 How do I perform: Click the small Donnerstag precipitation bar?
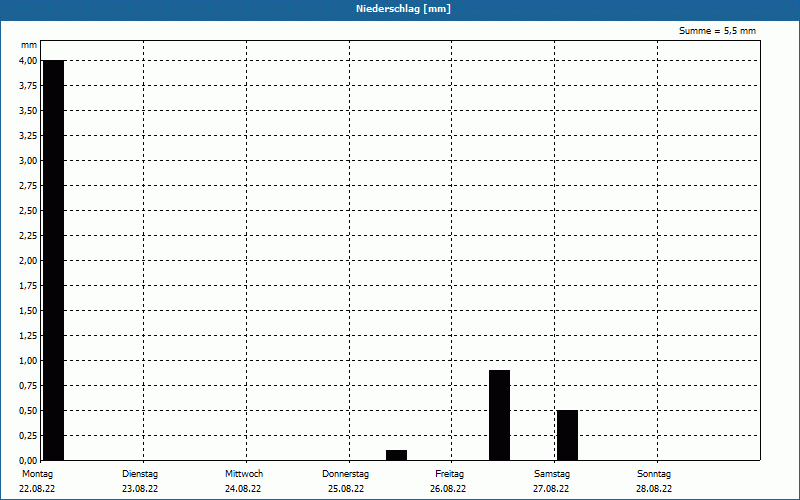(x=396, y=455)
